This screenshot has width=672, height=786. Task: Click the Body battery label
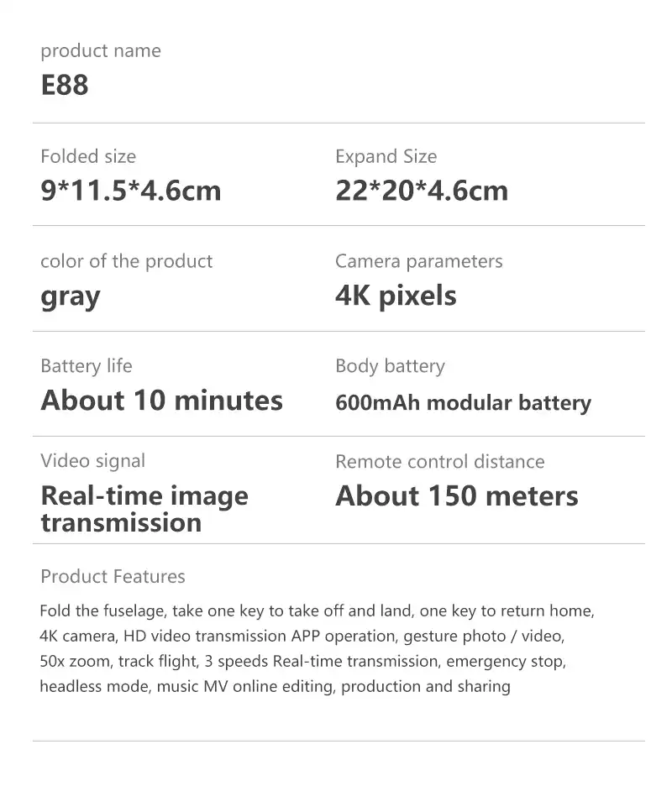(390, 366)
